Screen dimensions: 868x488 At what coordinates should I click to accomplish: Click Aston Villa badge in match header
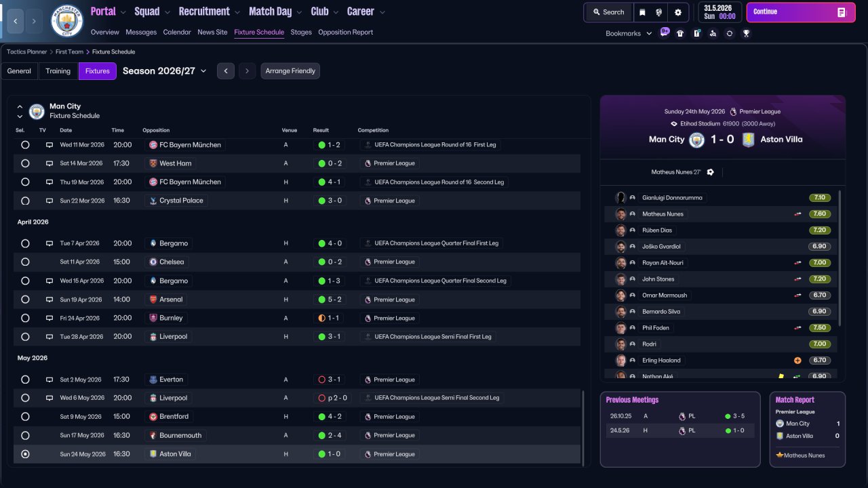point(749,140)
